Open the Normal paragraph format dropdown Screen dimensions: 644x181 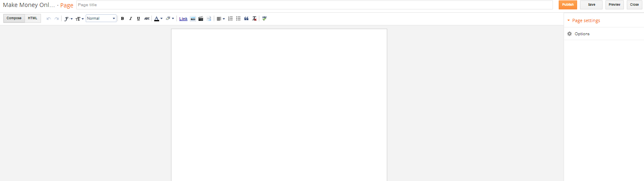pyautogui.click(x=101, y=18)
